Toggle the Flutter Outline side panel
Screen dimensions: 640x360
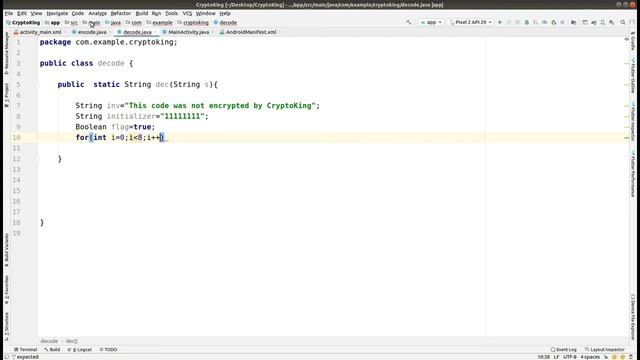633,76
